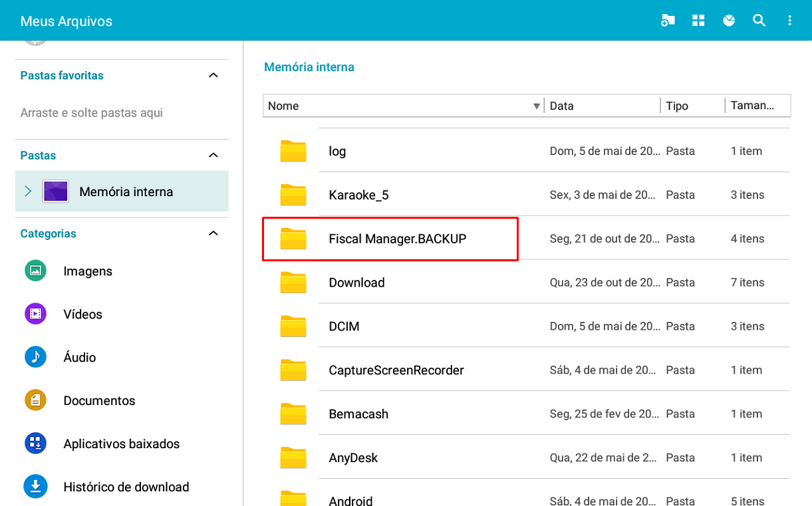This screenshot has width=812, height=506.
Task: Click the Aplicativos baixados icon
Action: click(x=36, y=443)
